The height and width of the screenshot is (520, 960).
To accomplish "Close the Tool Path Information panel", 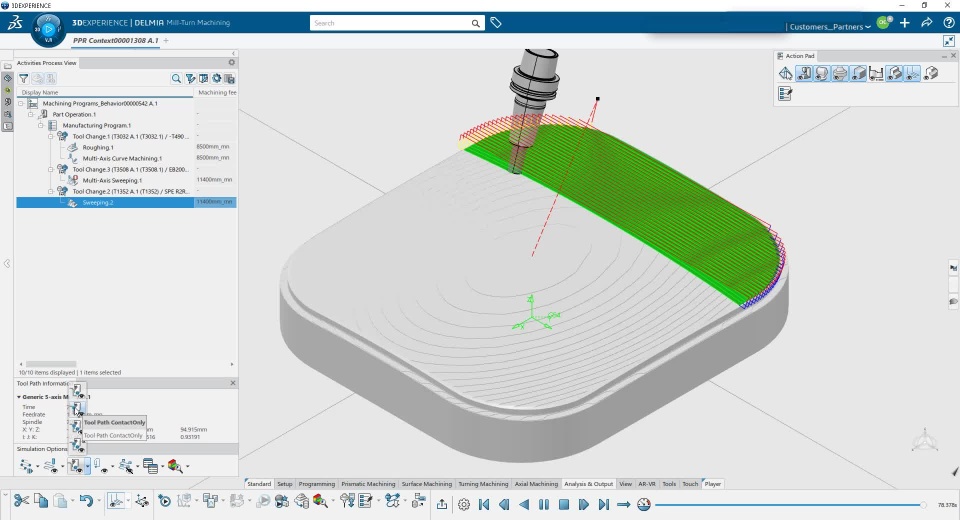I will (233, 383).
